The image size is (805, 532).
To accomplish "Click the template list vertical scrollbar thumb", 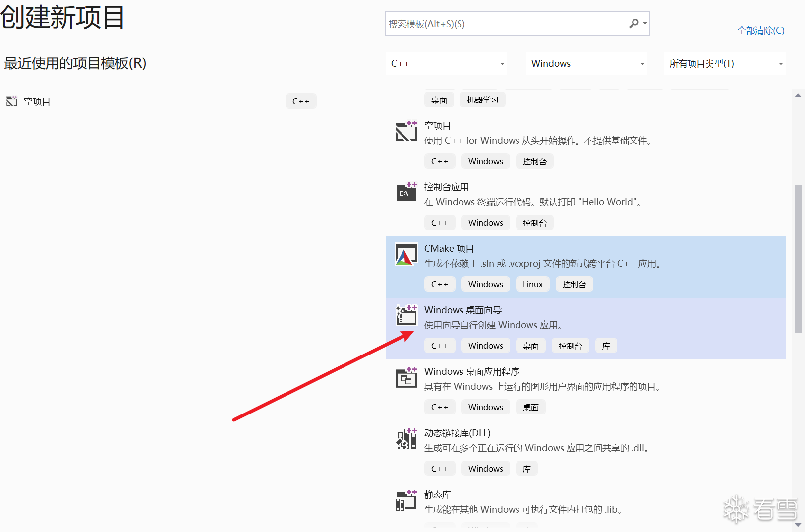I will 798,259.
